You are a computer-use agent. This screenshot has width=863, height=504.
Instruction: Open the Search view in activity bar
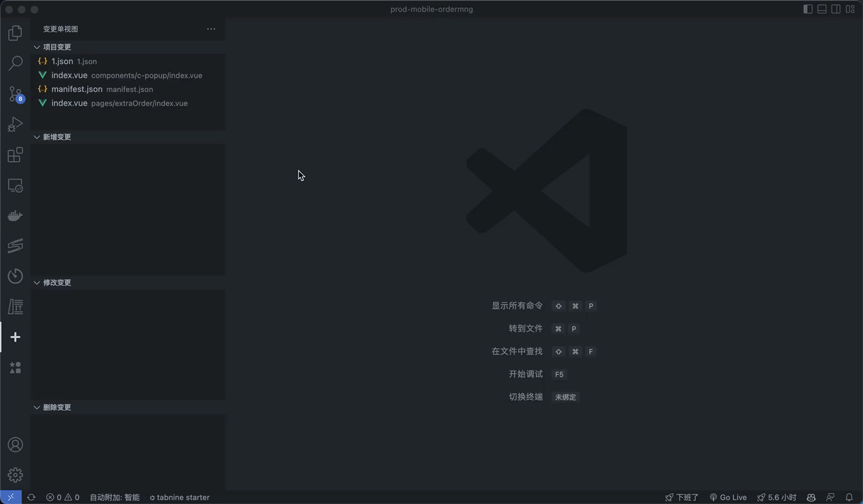(x=15, y=63)
